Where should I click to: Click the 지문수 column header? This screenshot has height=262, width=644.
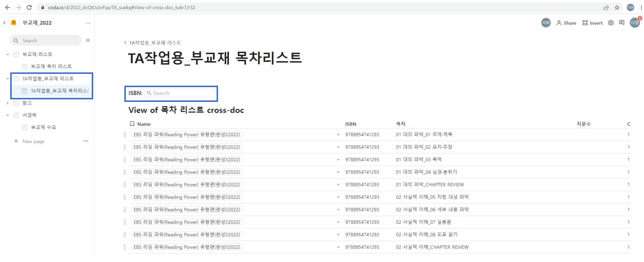coord(583,124)
